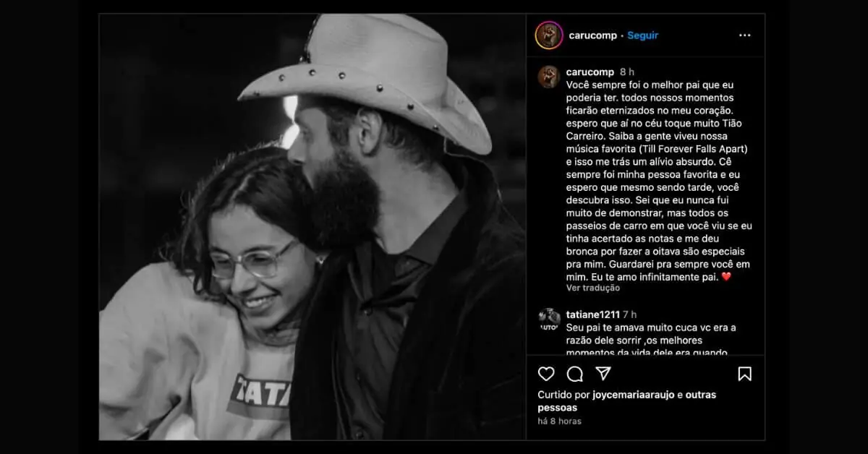Screen dimensions: 868x454
Task: Open carucomp username in post header
Action: click(592, 35)
